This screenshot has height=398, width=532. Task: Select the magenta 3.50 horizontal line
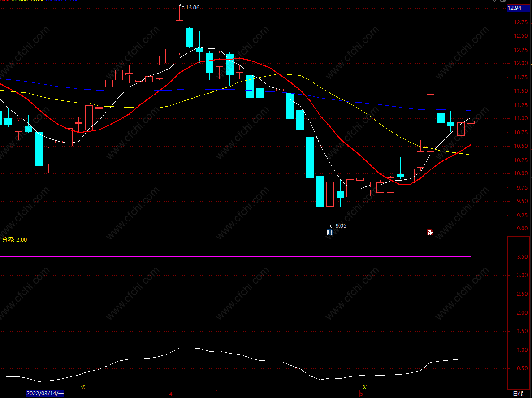coord(235,257)
